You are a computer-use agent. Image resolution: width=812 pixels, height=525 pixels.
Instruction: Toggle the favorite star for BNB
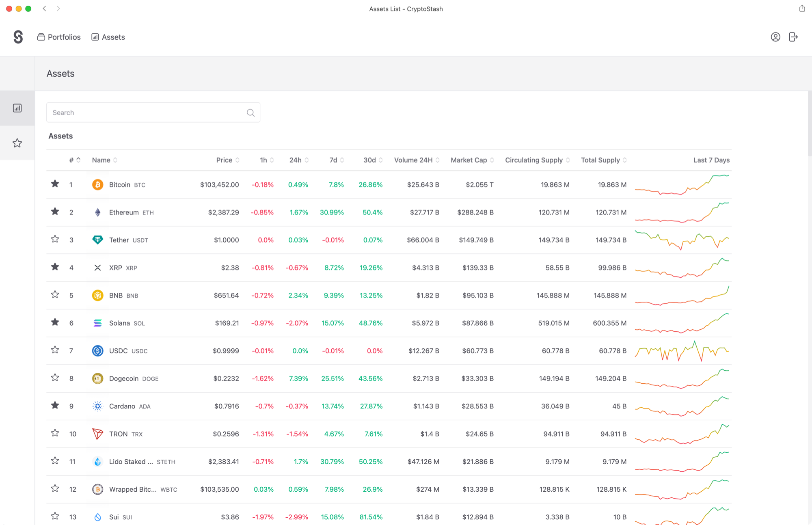coord(55,294)
